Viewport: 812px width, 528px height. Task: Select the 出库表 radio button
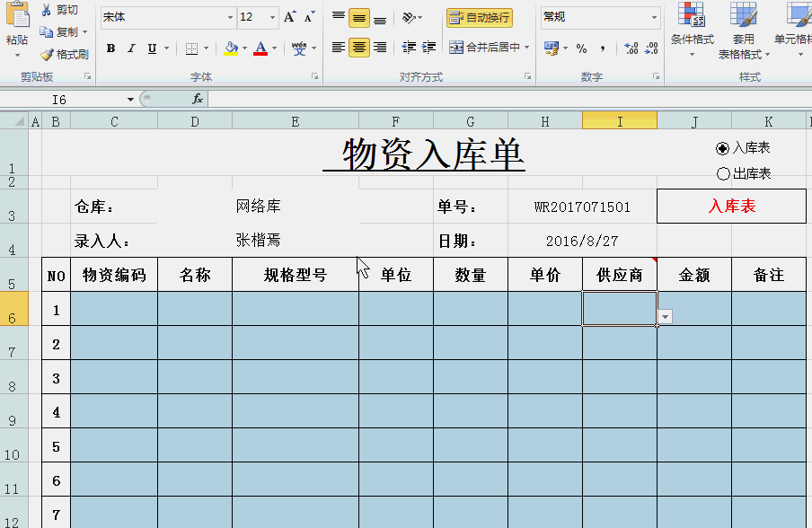723,173
